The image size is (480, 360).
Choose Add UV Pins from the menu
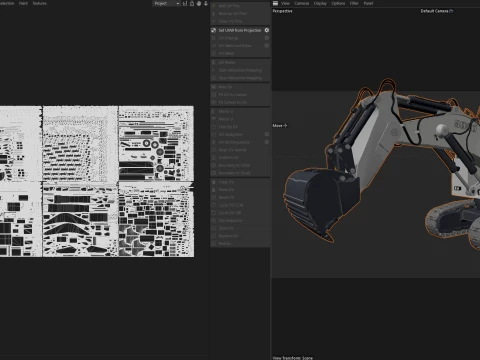[240, 6]
